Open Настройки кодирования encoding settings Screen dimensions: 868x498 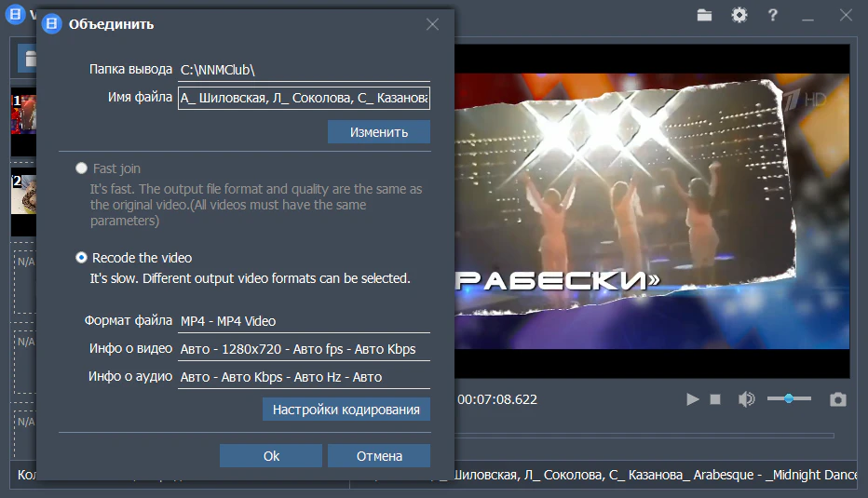click(346, 410)
